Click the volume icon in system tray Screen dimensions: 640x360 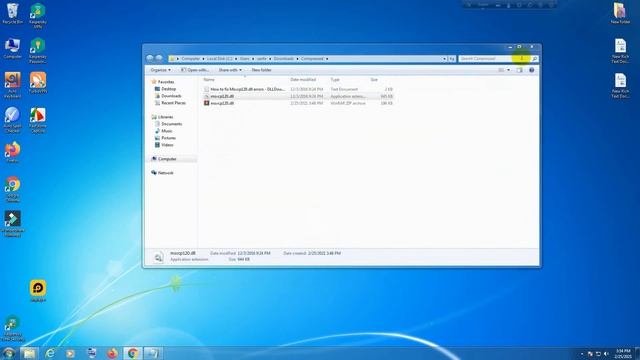(x=606, y=353)
